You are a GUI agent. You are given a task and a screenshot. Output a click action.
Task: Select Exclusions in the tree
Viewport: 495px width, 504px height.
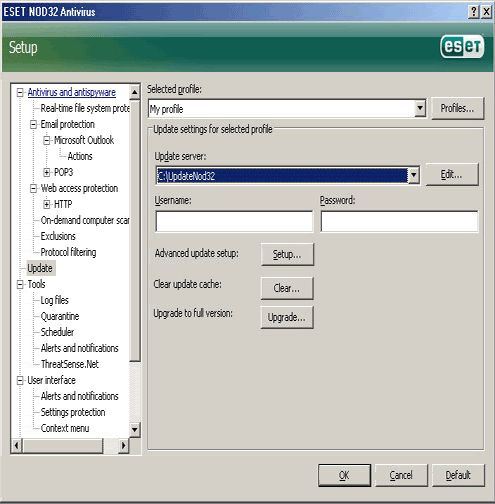click(58, 236)
